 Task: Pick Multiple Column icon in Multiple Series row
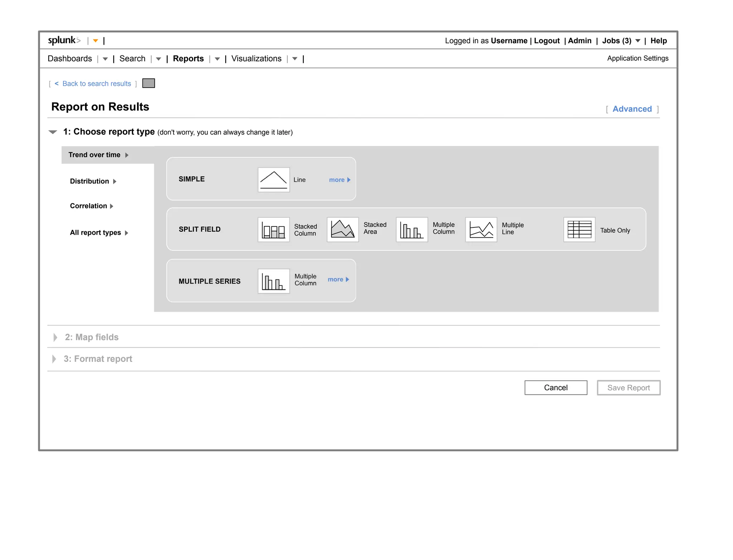tap(274, 281)
